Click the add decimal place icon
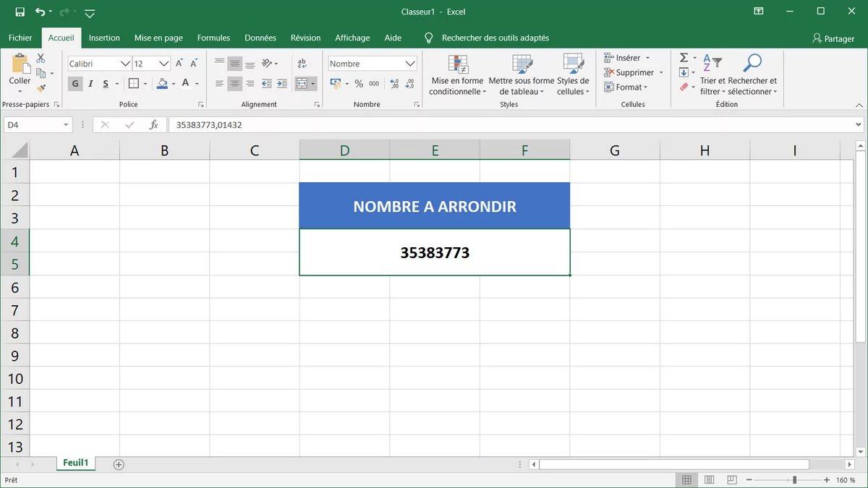The image size is (868, 488). 394,84
